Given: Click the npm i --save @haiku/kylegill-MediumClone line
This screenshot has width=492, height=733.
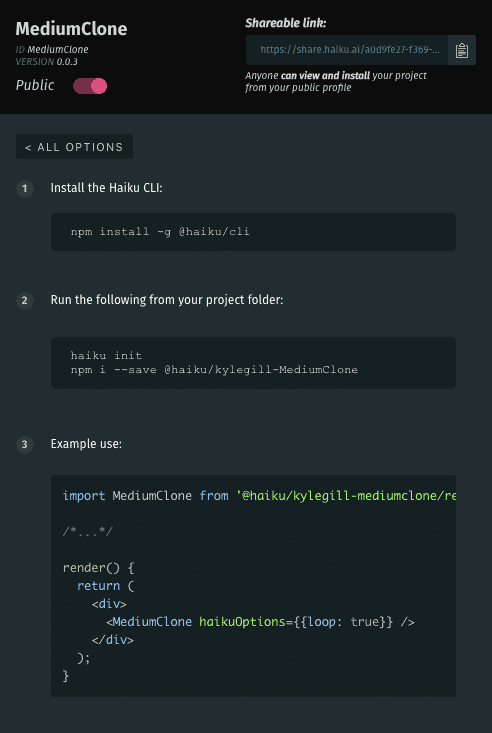Looking at the screenshot, I should (214, 370).
